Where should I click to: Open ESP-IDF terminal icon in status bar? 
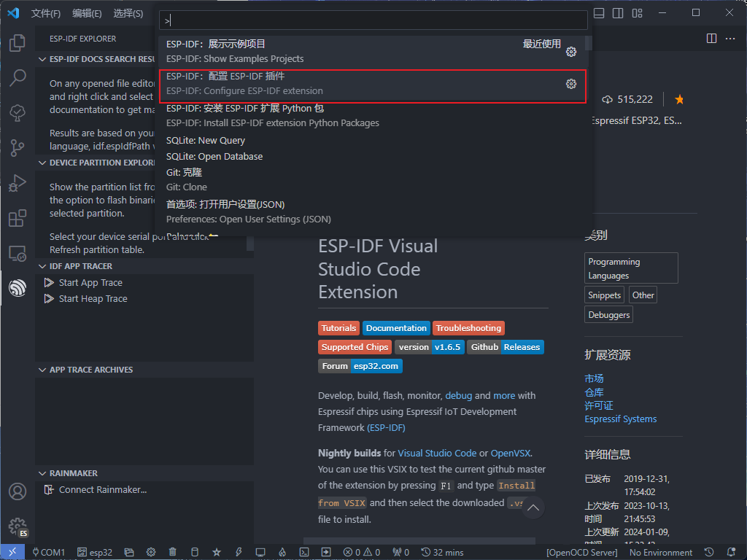coord(304,553)
